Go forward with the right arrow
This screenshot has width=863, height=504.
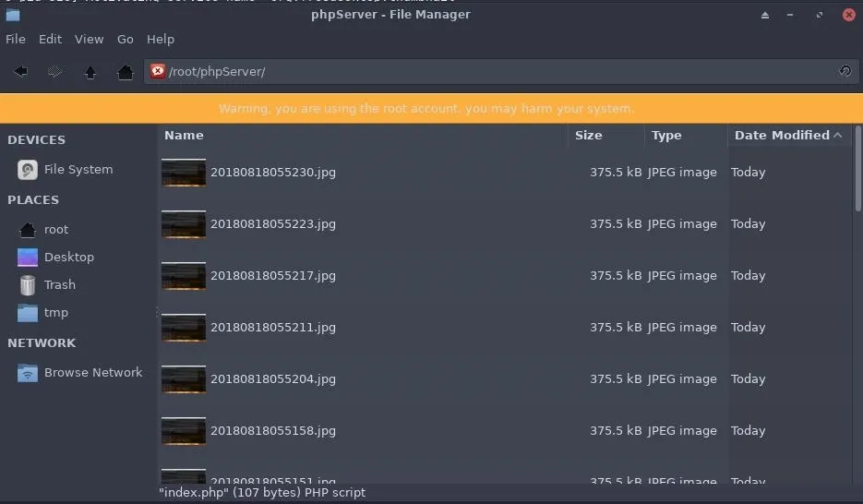click(x=54, y=71)
